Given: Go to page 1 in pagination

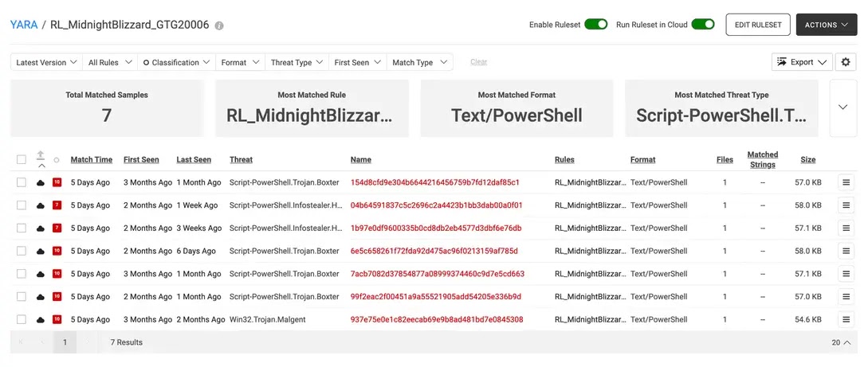Looking at the screenshot, I should [x=65, y=342].
